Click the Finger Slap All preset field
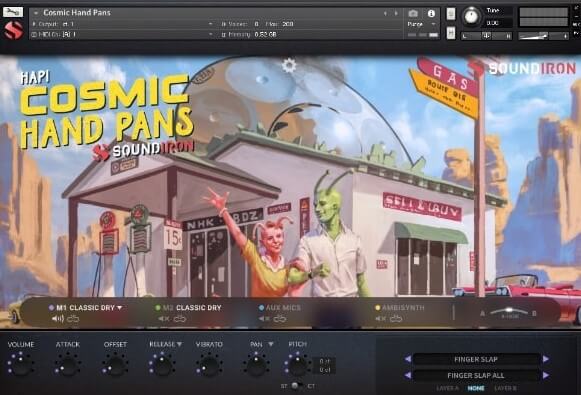Image resolution: width=581 pixels, height=395 pixels. coord(476,375)
